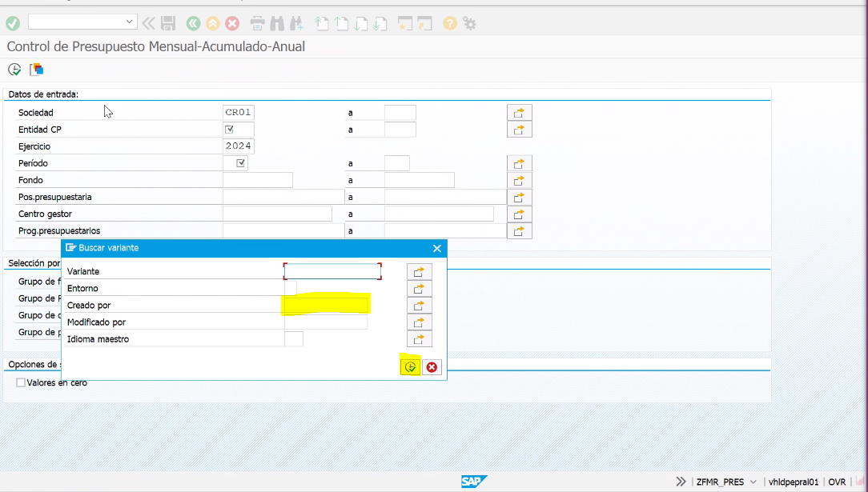Click the Save diskette icon in toolbar
The image size is (868, 492).
tap(168, 23)
